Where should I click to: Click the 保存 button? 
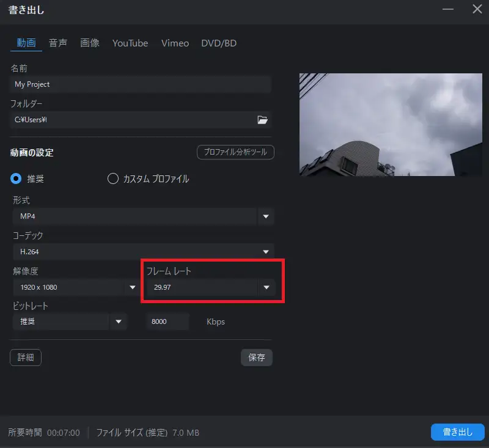(x=257, y=358)
